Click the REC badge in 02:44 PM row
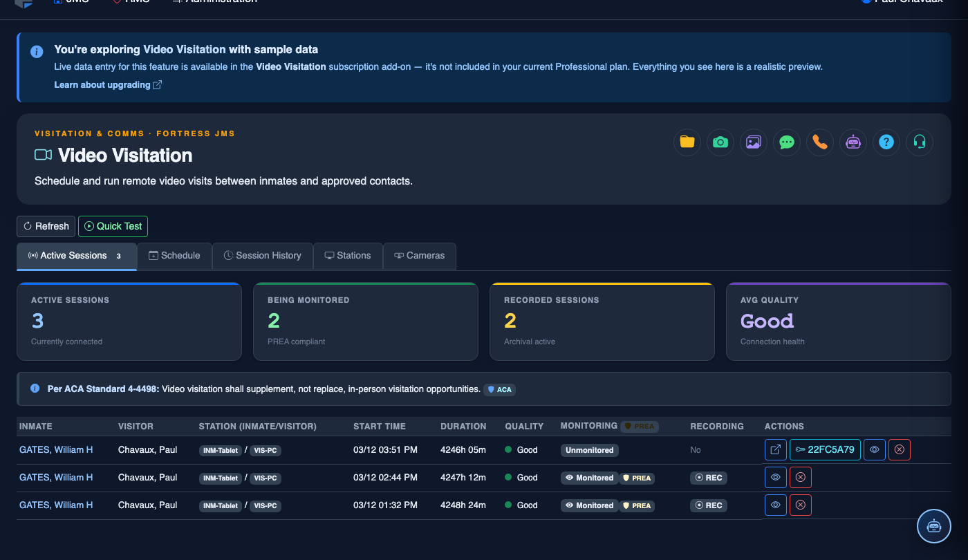 [709, 478]
